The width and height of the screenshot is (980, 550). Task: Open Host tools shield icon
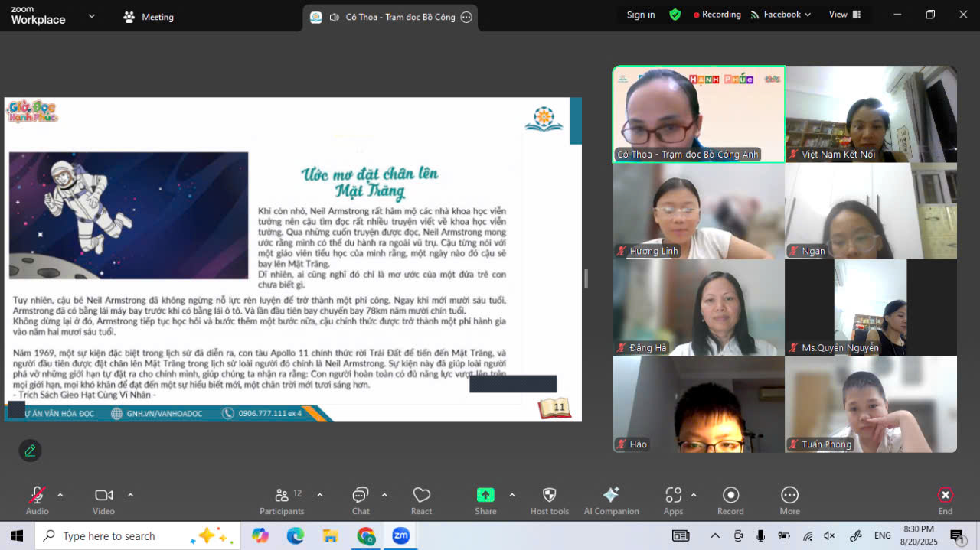549,496
